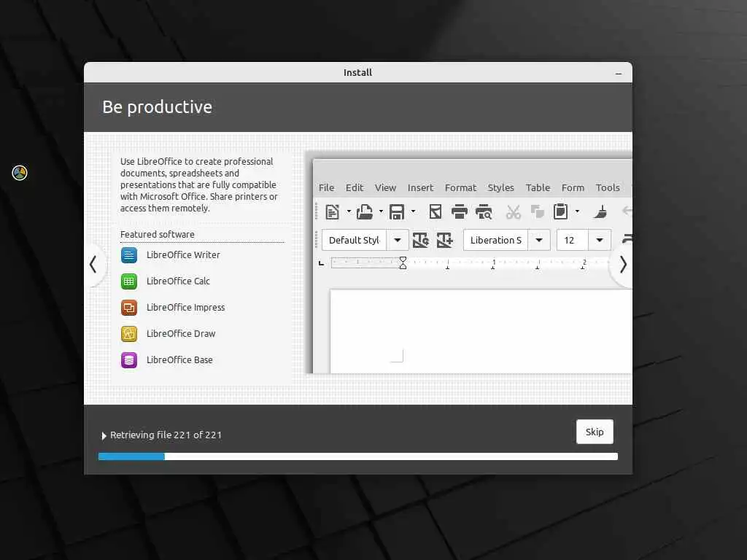Go to the previous slide arrow
The height and width of the screenshot is (560, 747).
[94, 265]
